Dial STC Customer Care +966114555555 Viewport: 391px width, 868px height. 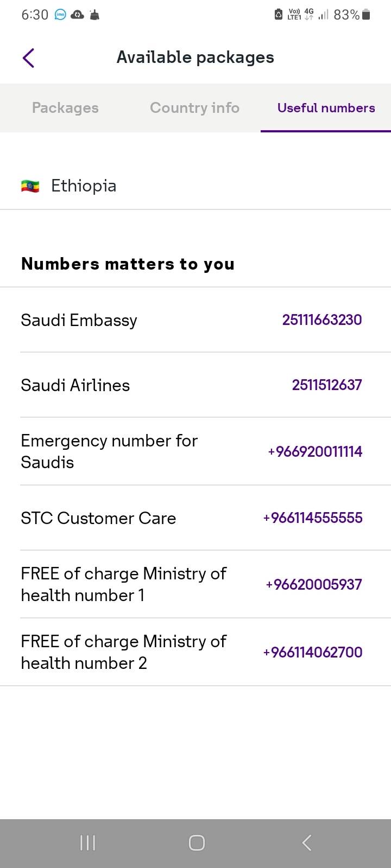pyautogui.click(x=312, y=518)
